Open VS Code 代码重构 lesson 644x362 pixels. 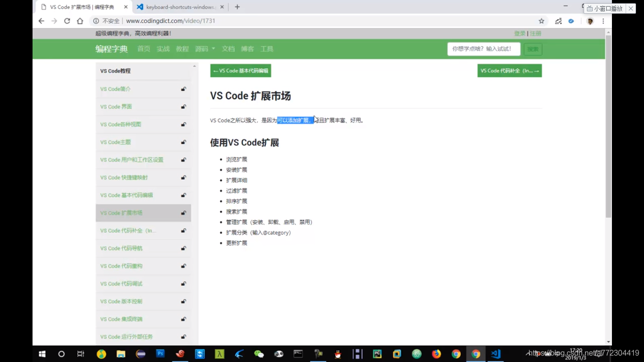pyautogui.click(x=121, y=266)
